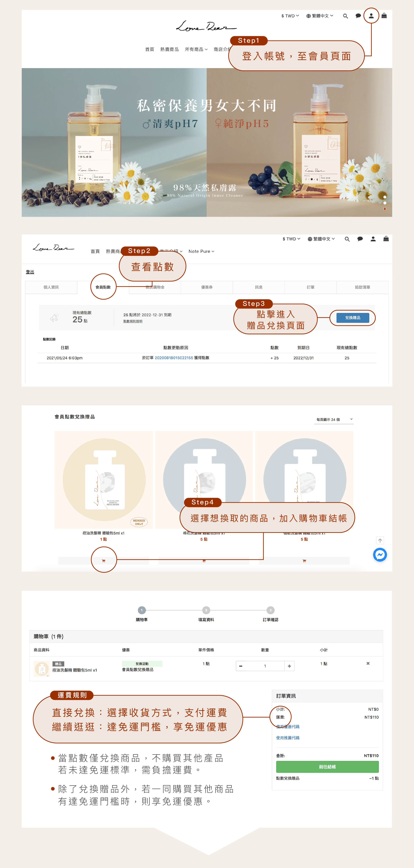
Task: Remove cart item with the X icon
Action: [368, 664]
